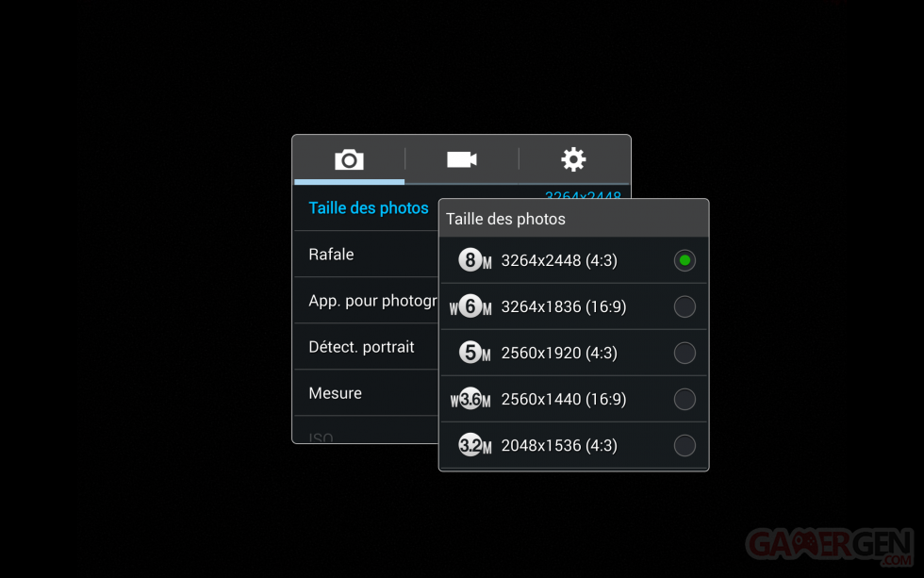Click the 8M megapixel badge icon
Screen dimensions: 924x578
point(470,259)
